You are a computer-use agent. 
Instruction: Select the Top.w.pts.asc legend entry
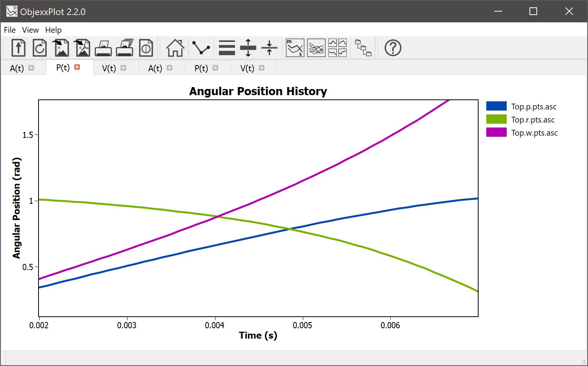[x=534, y=133]
